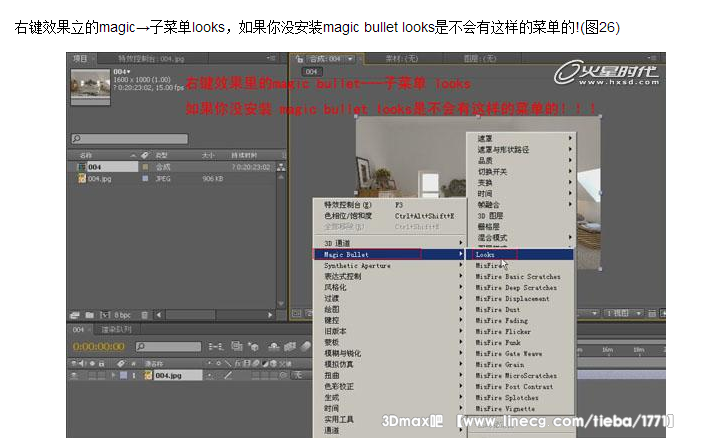Choose 模糊与锐化 effects category

(x=389, y=353)
